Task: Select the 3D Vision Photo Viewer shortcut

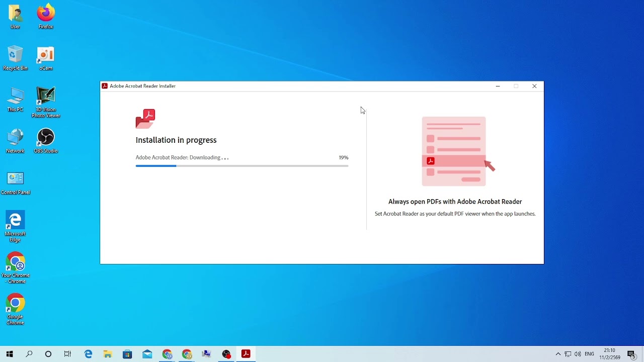Action: 46,102
